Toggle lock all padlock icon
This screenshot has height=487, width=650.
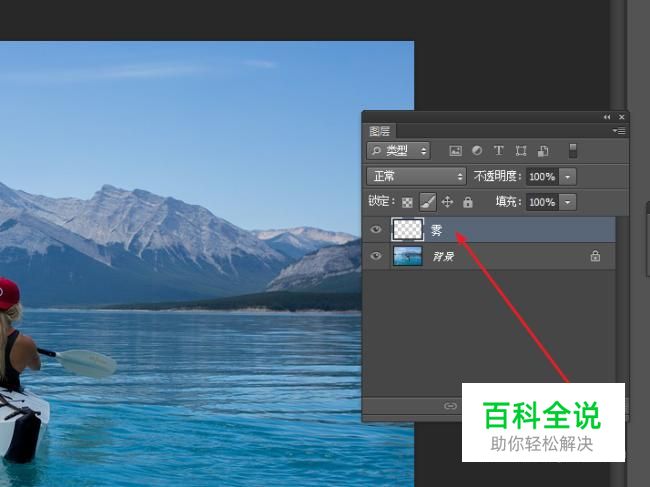pos(468,202)
